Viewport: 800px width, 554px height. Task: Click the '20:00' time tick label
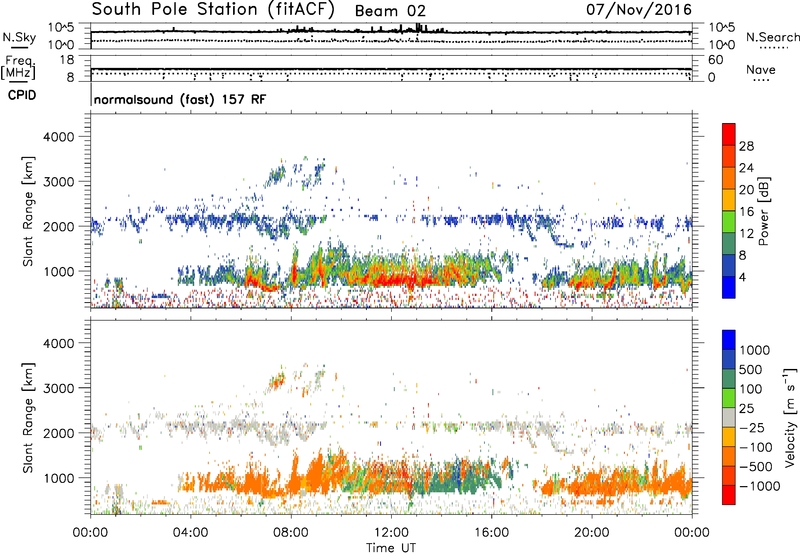tap(591, 533)
